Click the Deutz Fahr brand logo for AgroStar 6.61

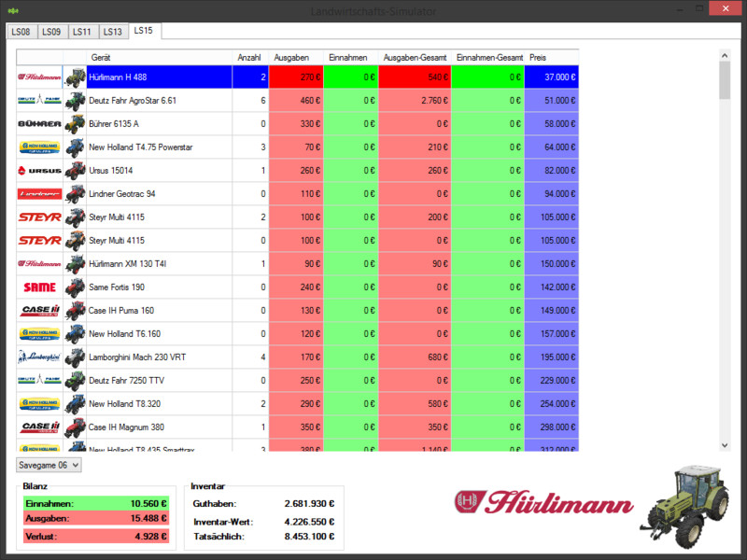pyautogui.click(x=39, y=101)
